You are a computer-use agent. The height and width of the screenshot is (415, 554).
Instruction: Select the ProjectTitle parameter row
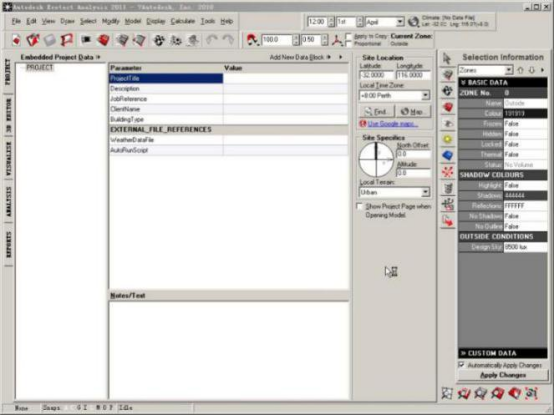[x=229, y=78]
